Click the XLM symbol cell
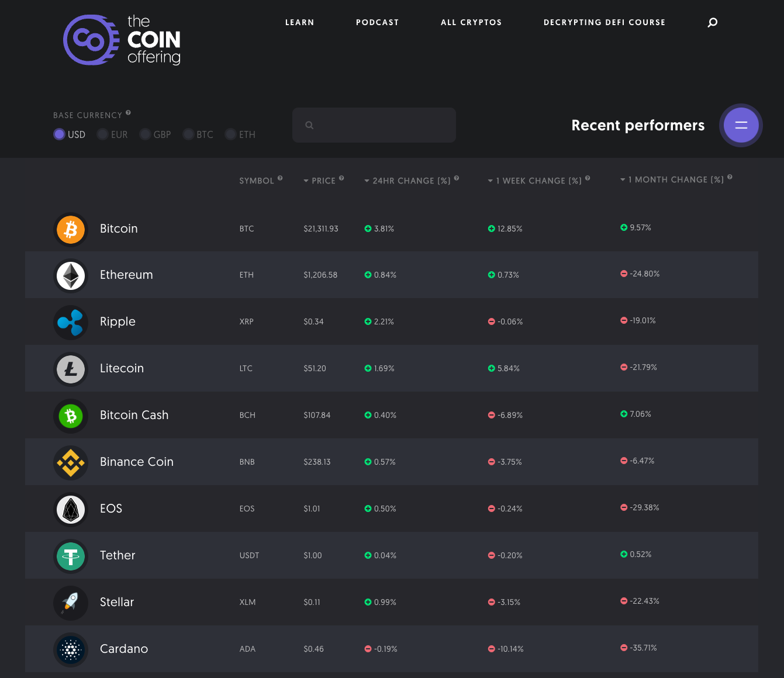 coord(247,602)
